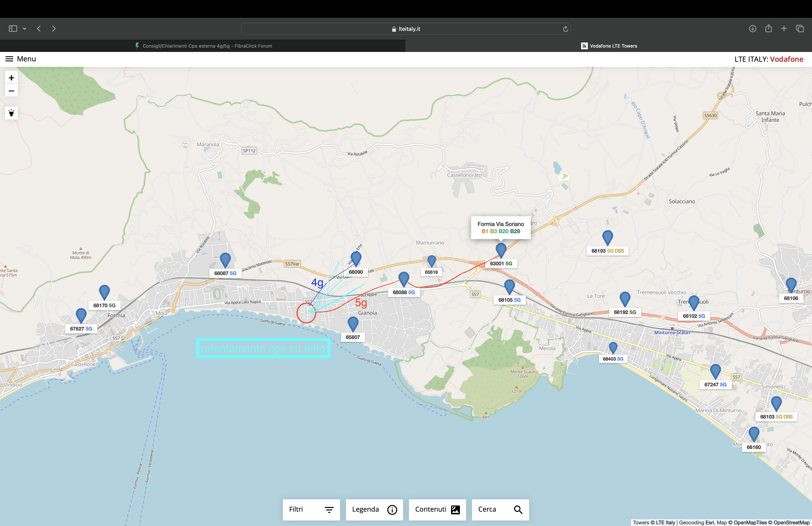Click the map zoom in plus button
812x526 pixels.
click(11, 78)
